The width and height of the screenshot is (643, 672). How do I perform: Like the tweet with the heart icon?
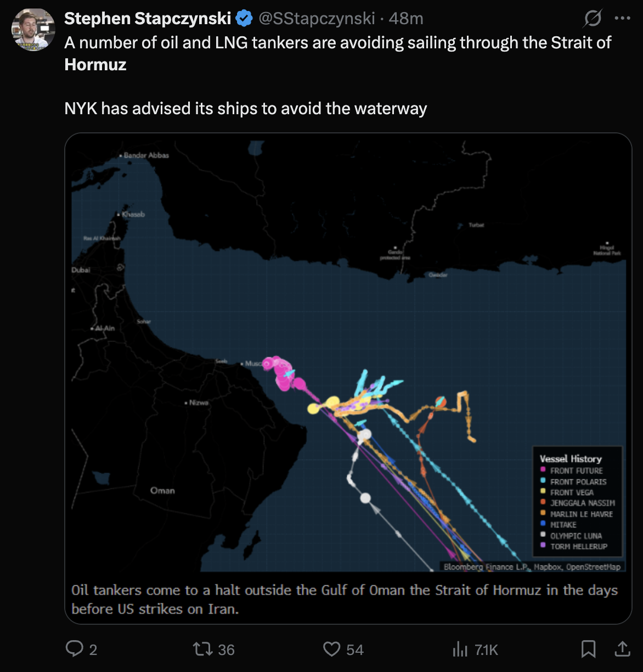[x=331, y=649]
